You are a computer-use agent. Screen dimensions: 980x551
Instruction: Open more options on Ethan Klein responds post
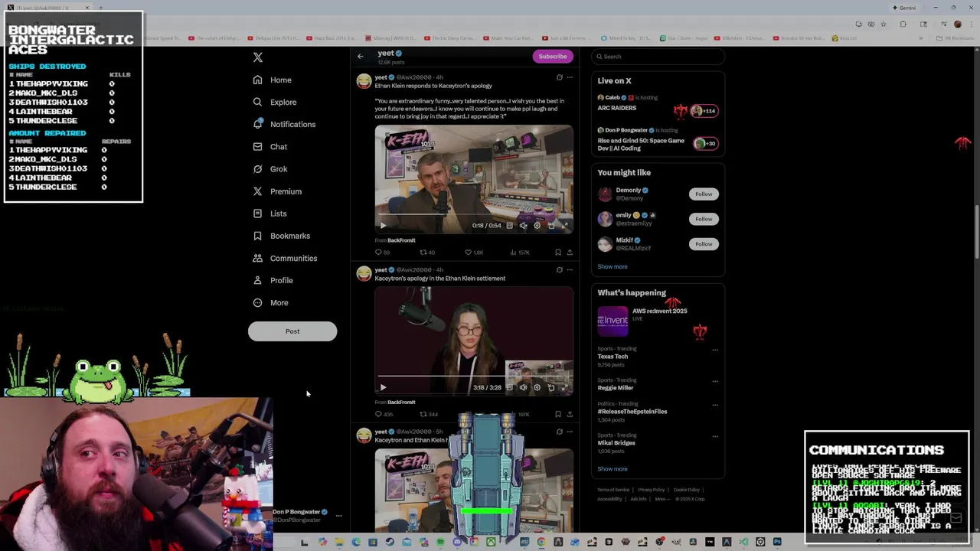point(570,77)
